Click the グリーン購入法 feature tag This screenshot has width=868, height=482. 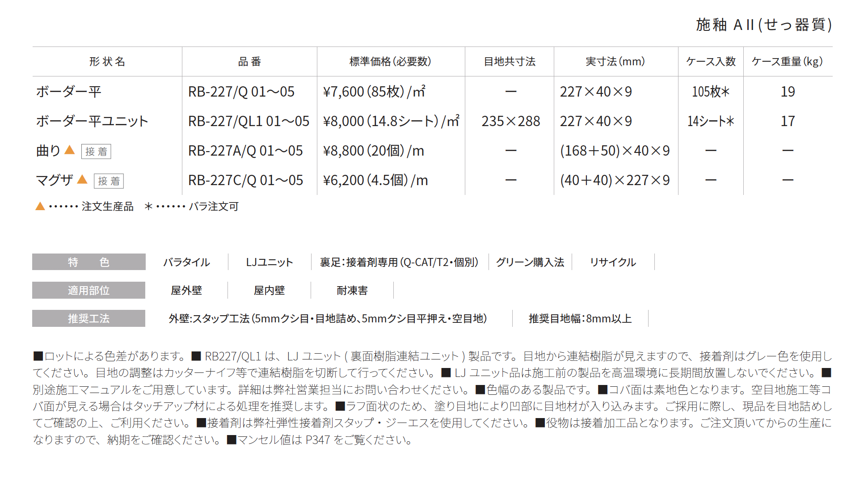click(530, 262)
